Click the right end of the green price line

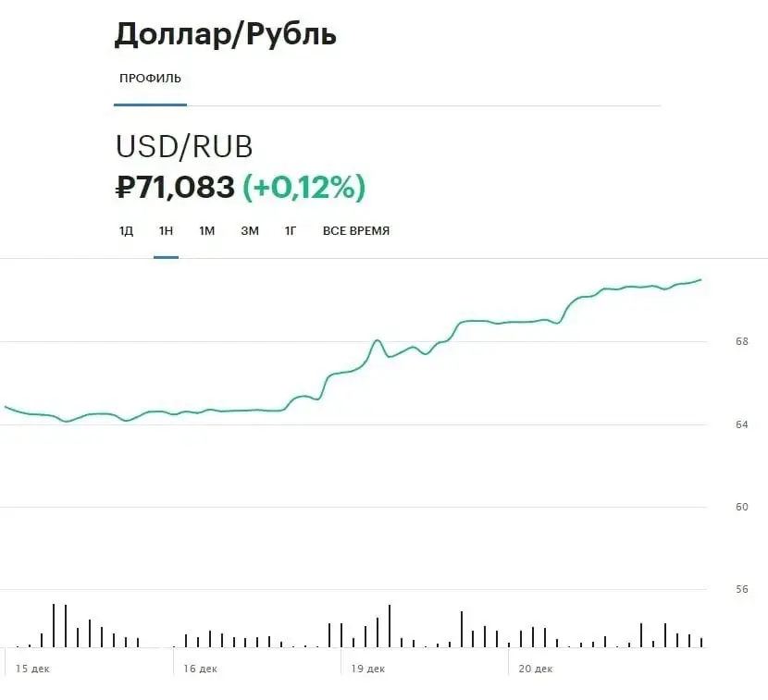[x=700, y=279]
